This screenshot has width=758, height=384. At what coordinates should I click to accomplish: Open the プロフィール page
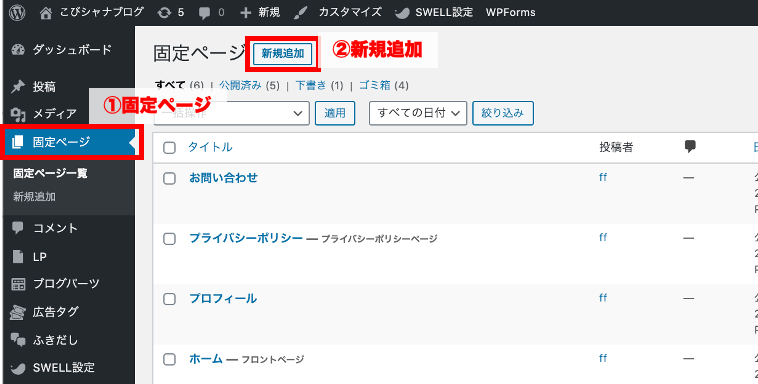(223, 298)
